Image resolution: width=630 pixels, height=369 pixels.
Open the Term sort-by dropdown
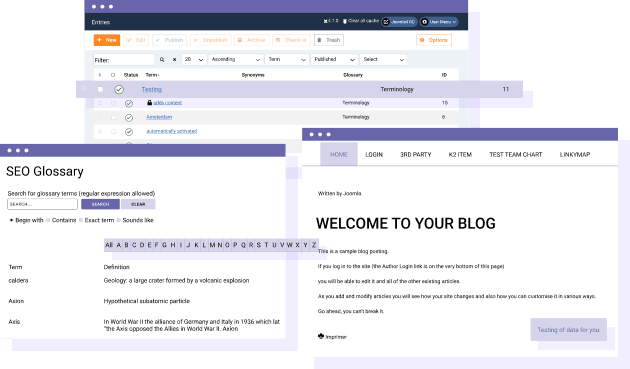pyautogui.click(x=287, y=59)
